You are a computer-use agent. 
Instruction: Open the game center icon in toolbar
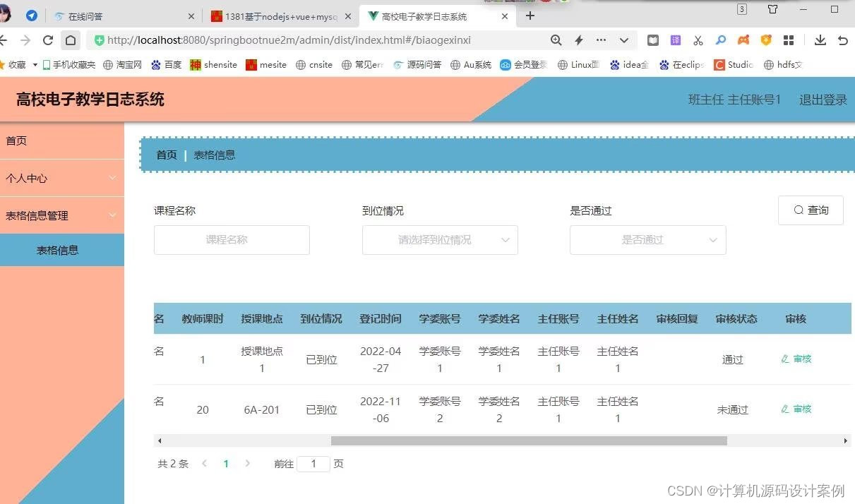(x=743, y=40)
